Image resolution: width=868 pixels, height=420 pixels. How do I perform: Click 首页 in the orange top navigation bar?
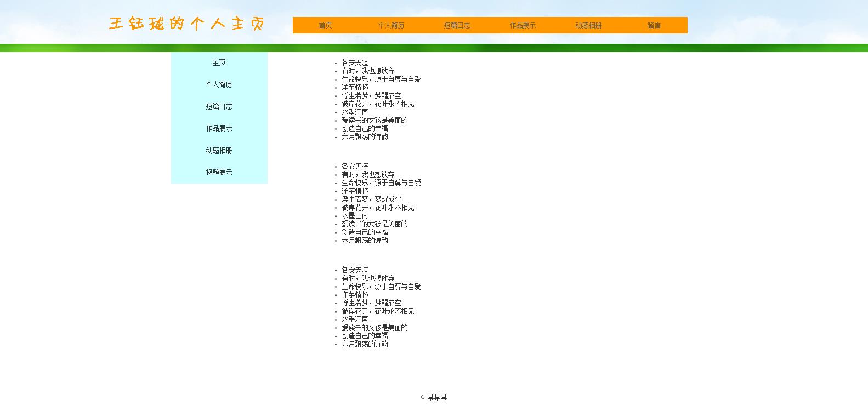coord(325,25)
